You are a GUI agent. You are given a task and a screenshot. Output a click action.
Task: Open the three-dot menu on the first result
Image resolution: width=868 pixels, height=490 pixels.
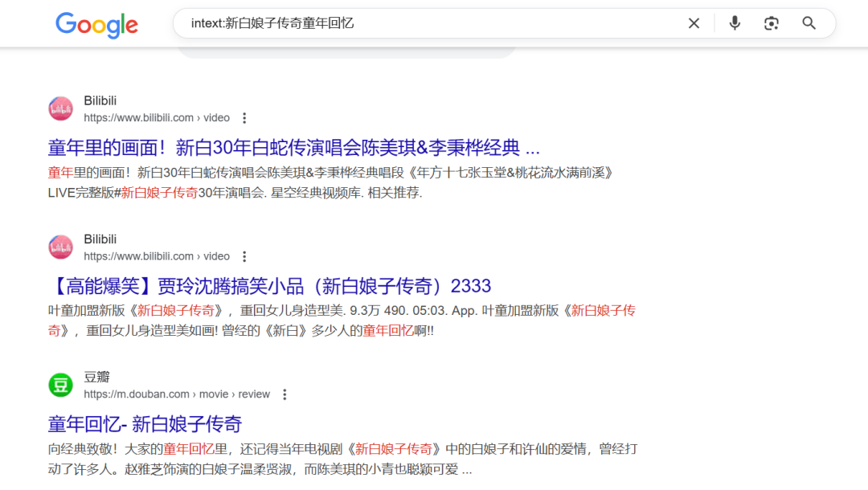(x=244, y=117)
